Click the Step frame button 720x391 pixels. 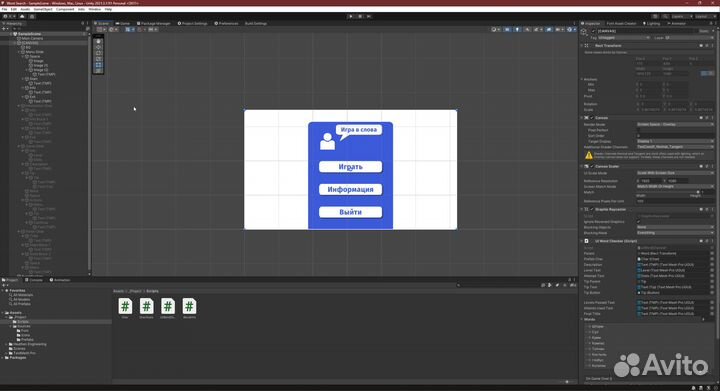(369, 17)
